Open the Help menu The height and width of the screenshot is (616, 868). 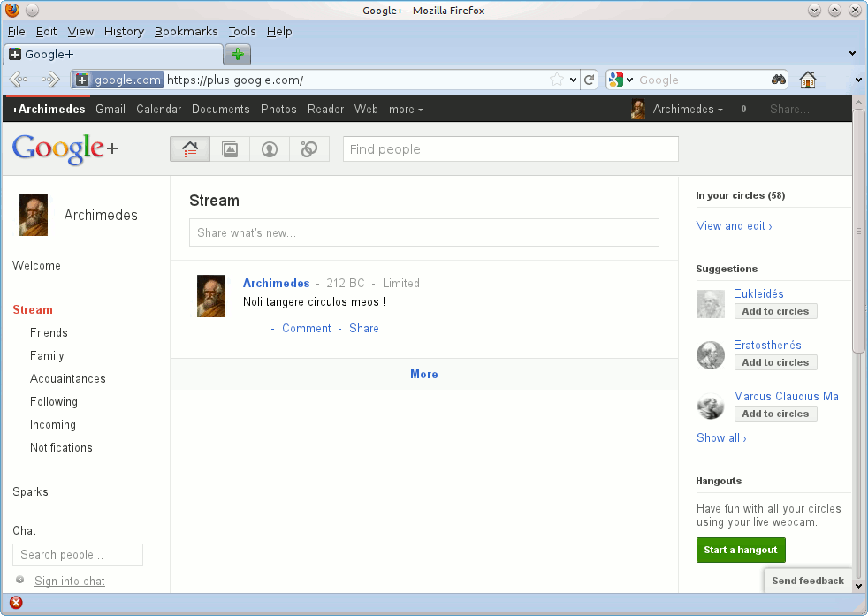279,32
